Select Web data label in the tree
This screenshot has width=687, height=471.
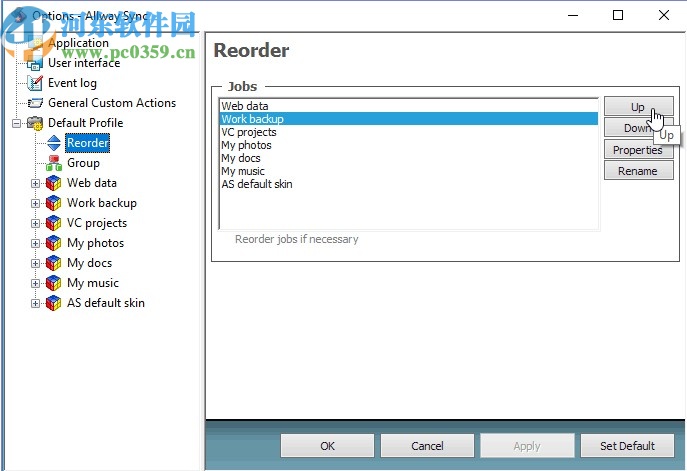(92, 183)
